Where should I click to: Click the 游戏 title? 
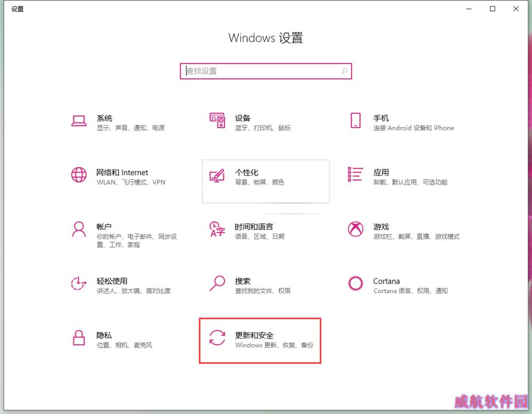pos(381,227)
